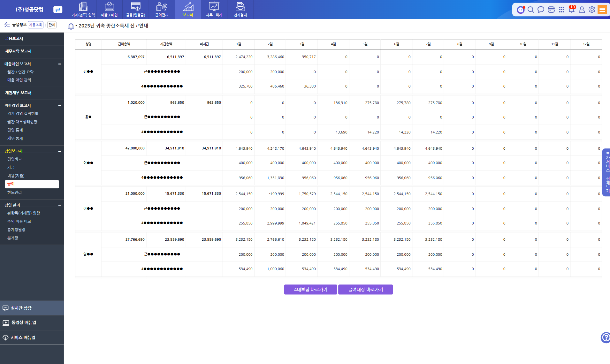Select 한도관리 in sidebar
The width and height of the screenshot is (610, 364).
point(14,192)
